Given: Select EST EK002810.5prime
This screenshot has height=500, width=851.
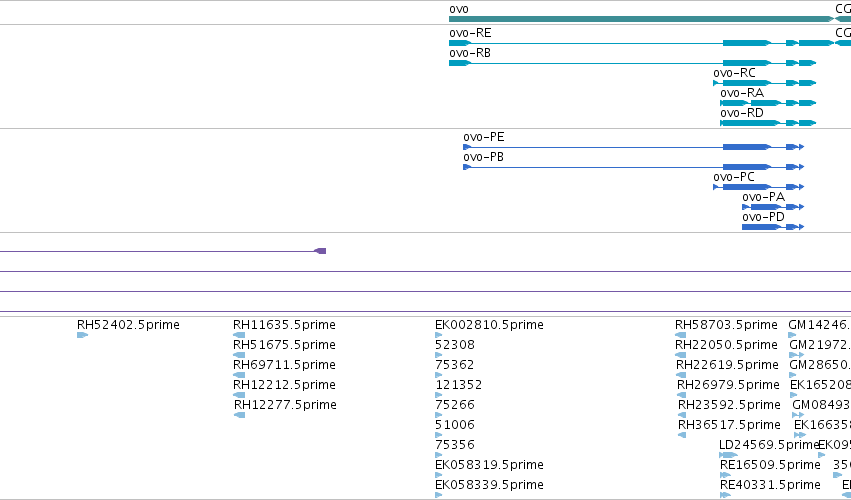Looking at the screenshot, I should [x=489, y=325].
